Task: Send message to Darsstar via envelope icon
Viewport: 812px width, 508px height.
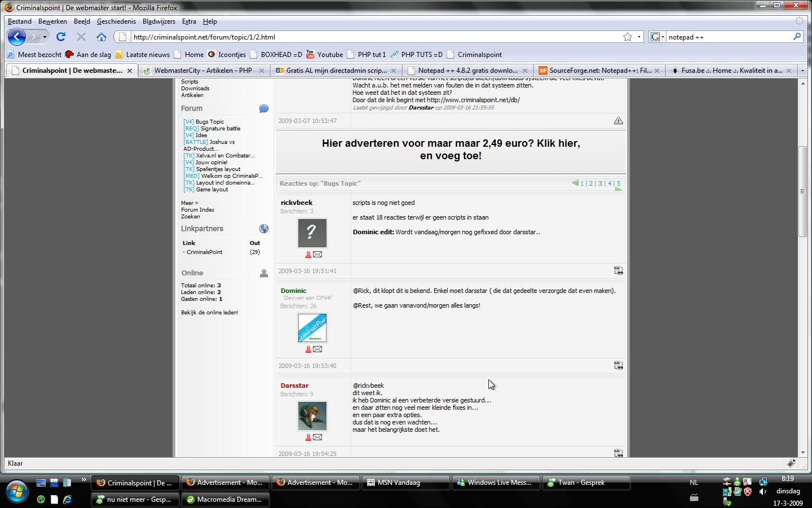Action: click(x=317, y=437)
